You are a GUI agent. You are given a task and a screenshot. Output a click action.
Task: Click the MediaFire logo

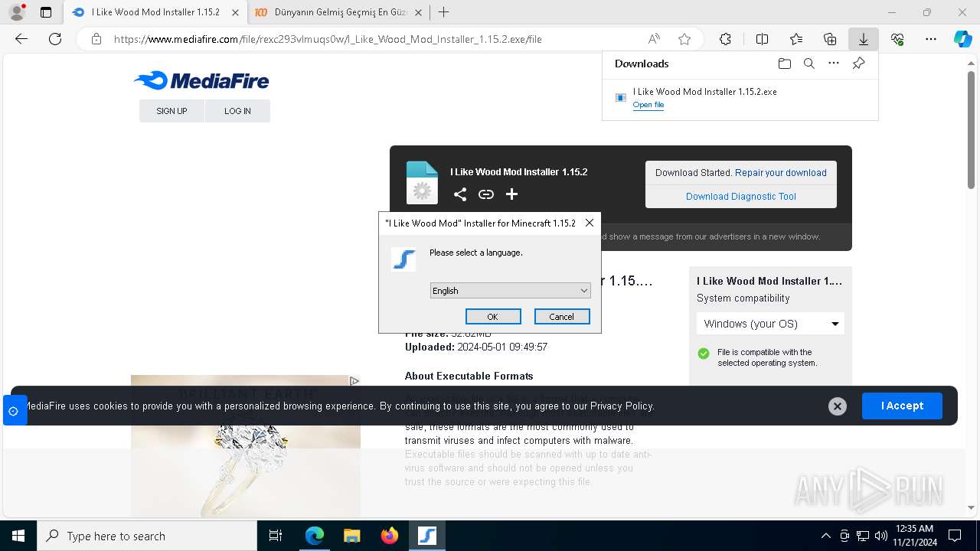tap(201, 80)
